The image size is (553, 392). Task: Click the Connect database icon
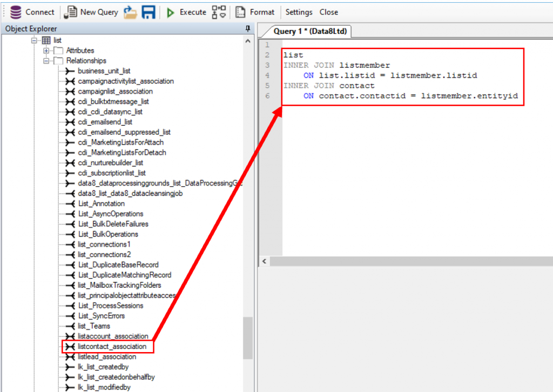16,12
